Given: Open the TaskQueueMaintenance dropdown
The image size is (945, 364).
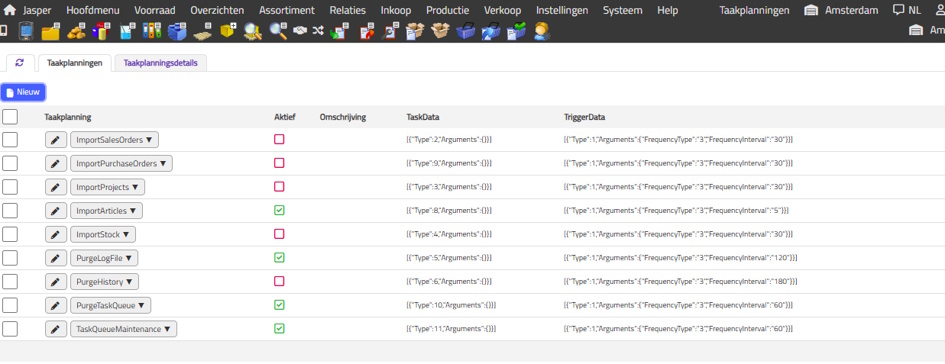Looking at the screenshot, I should 124,329.
